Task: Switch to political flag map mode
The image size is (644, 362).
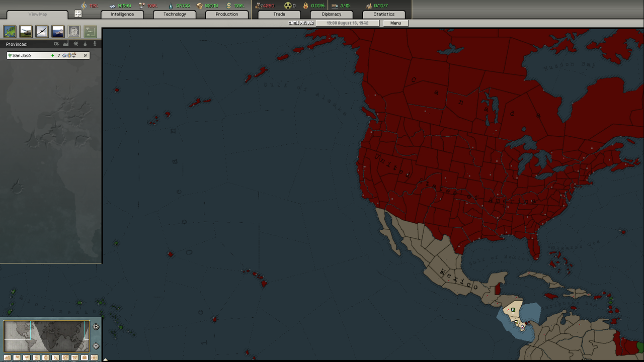Action: coord(17,357)
